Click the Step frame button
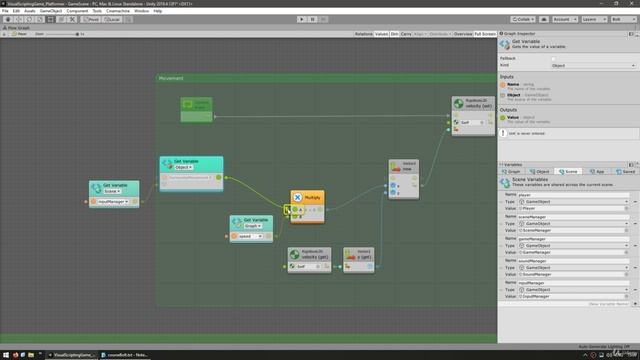The width and height of the screenshot is (640, 360). (323, 19)
